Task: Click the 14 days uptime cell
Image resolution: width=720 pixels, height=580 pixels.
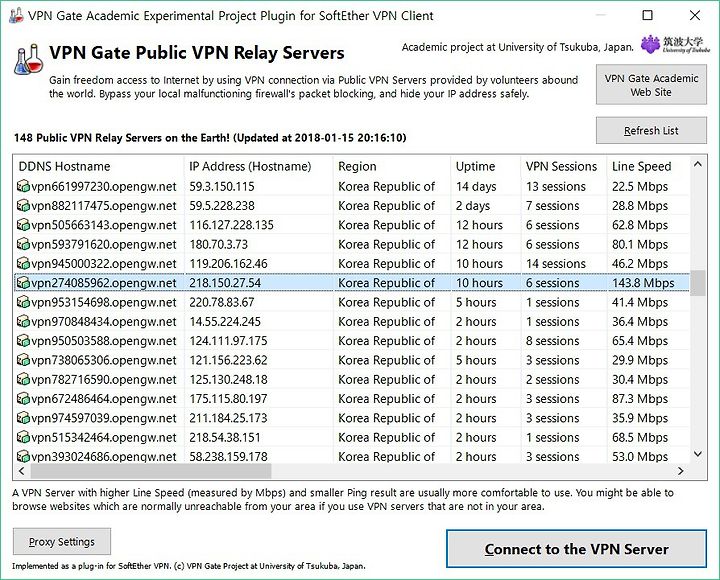Action: pos(476,186)
